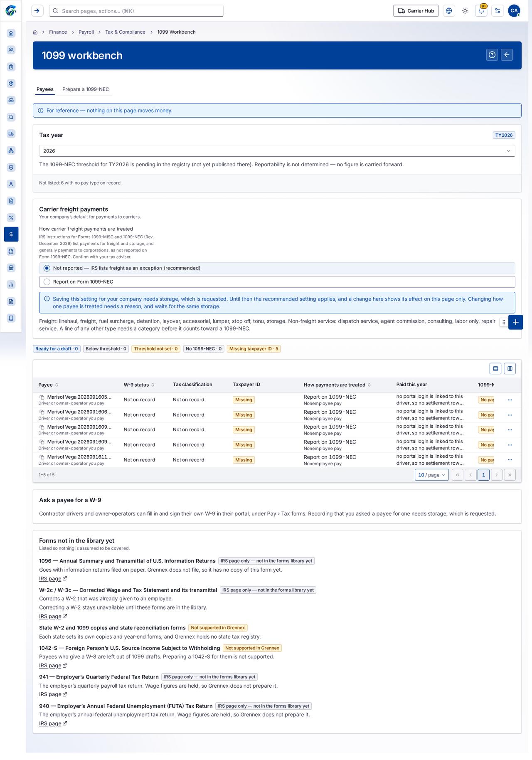Click the Carrier Hub button
Viewport: 532px width, 760px height.
coord(416,11)
